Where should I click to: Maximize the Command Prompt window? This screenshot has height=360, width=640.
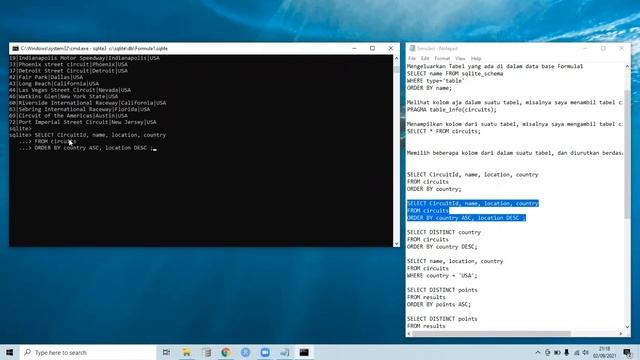pos(372,48)
